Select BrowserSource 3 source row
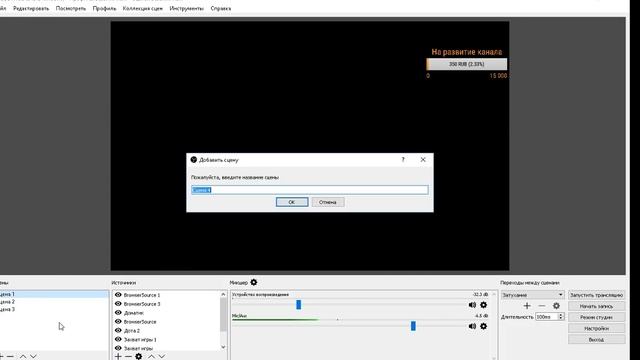 [x=167, y=304]
